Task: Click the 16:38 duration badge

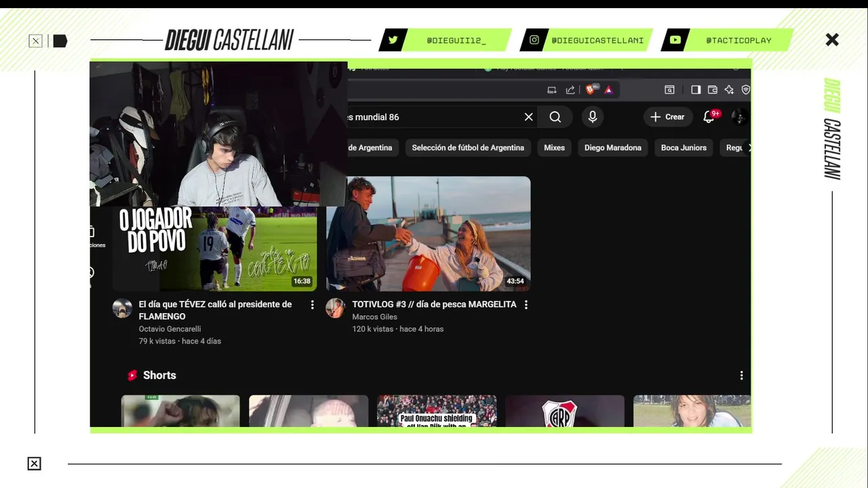Action: click(302, 281)
